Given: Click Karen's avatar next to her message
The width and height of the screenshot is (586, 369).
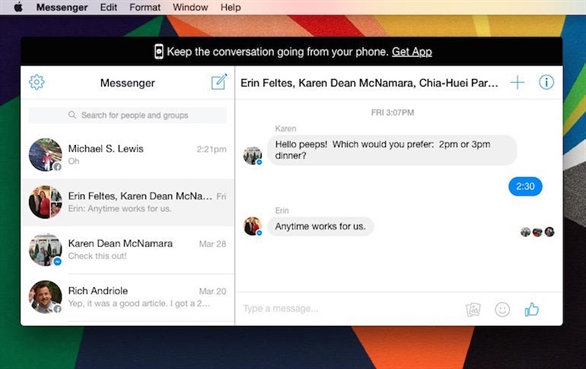Looking at the screenshot, I should (x=253, y=155).
